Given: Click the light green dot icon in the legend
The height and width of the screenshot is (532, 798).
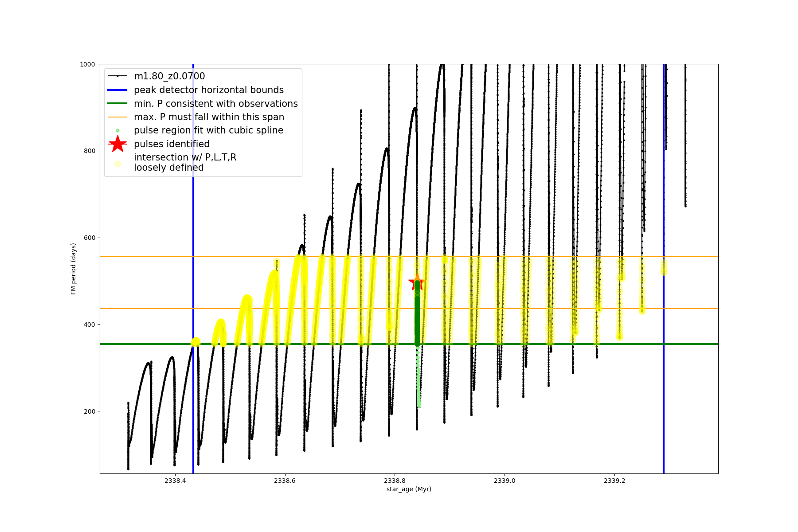Looking at the screenshot, I should click(x=117, y=130).
